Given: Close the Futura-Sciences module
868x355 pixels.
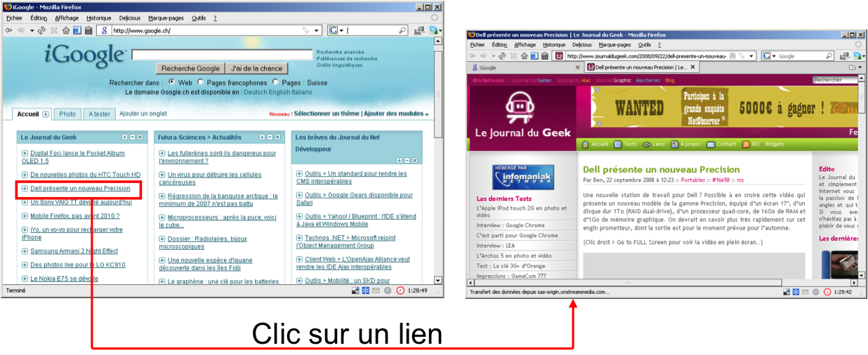Looking at the screenshot, I should (x=278, y=138).
